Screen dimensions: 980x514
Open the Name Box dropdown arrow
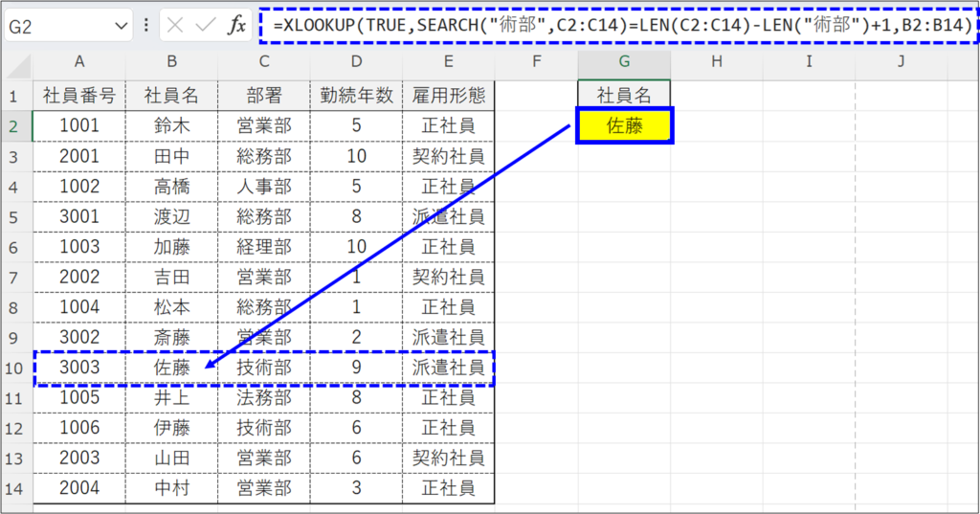click(121, 26)
